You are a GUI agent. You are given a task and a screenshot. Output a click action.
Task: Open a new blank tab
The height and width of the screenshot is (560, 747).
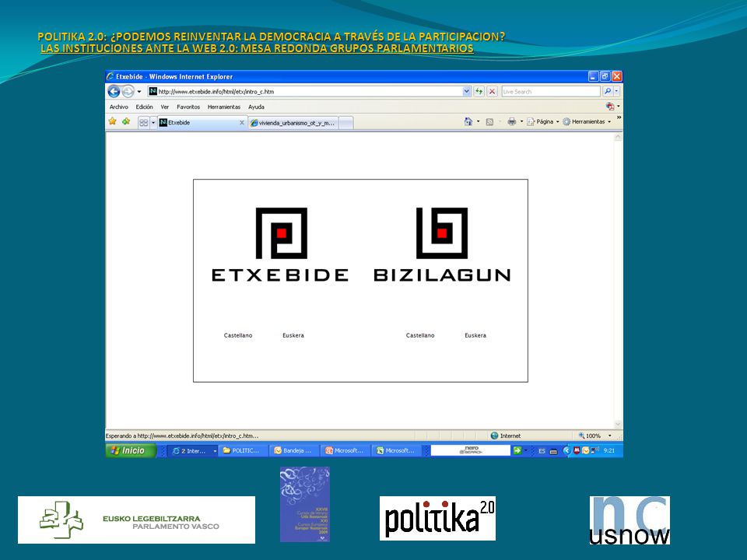coord(345,123)
